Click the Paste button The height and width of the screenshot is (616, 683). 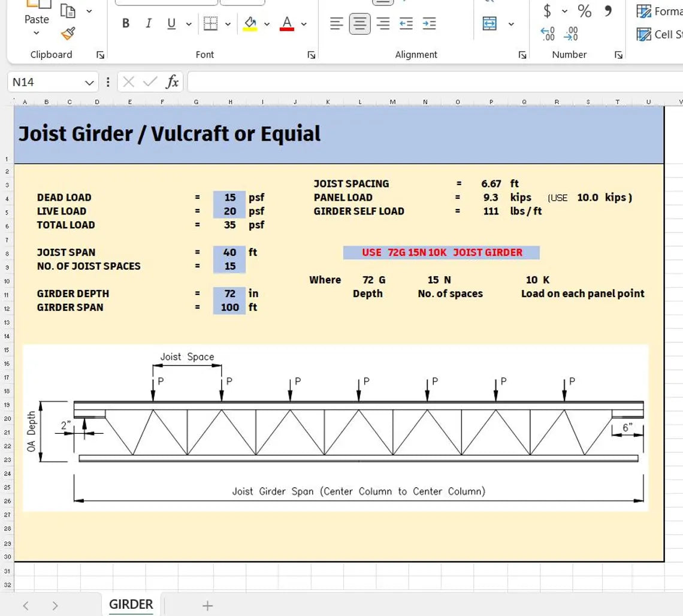(x=37, y=13)
